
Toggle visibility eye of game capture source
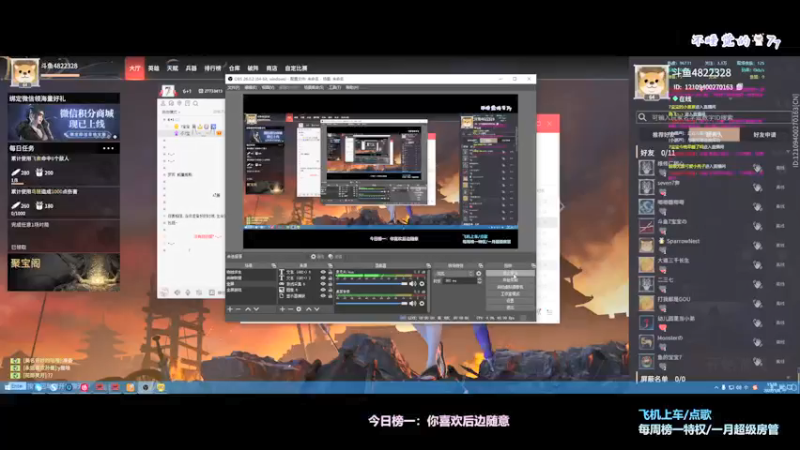click(x=322, y=284)
